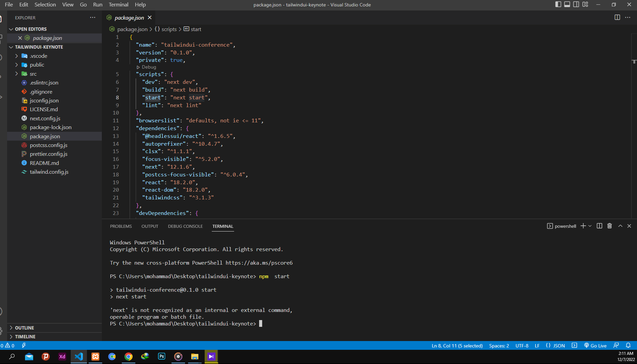Open the Terminal menu
The width and height of the screenshot is (637, 364).
click(x=118, y=5)
